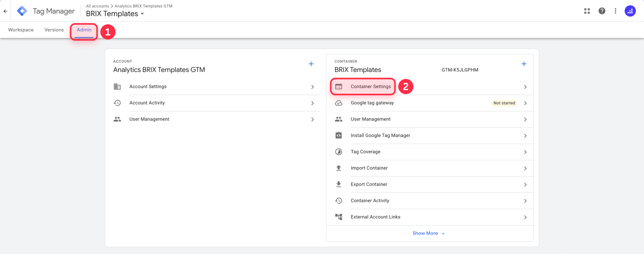Click chevron on Container Settings row

[x=525, y=87]
